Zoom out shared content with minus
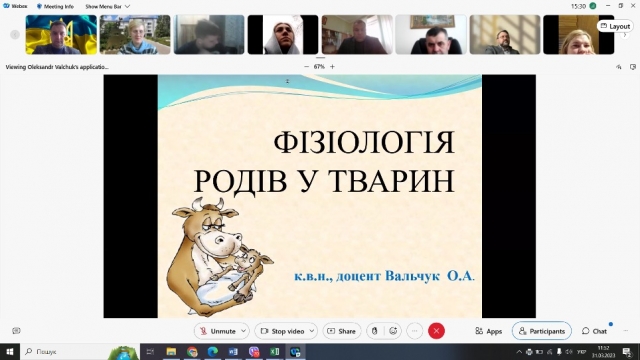This screenshot has width=640, height=360. (307, 67)
